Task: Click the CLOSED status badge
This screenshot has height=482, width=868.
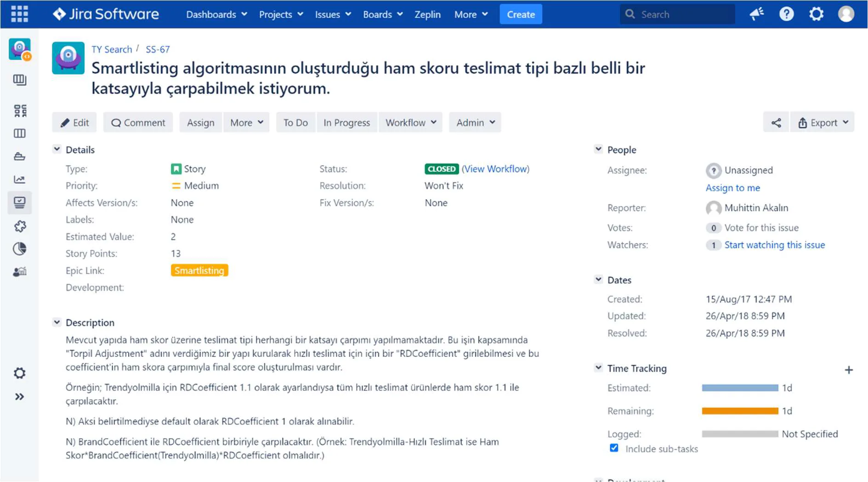Action: point(441,169)
